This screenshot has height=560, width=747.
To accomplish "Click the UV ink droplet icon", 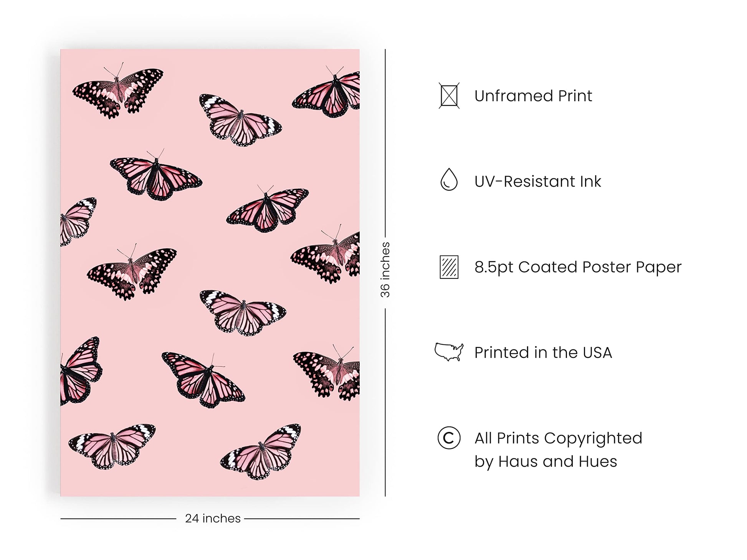I will pos(449,180).
